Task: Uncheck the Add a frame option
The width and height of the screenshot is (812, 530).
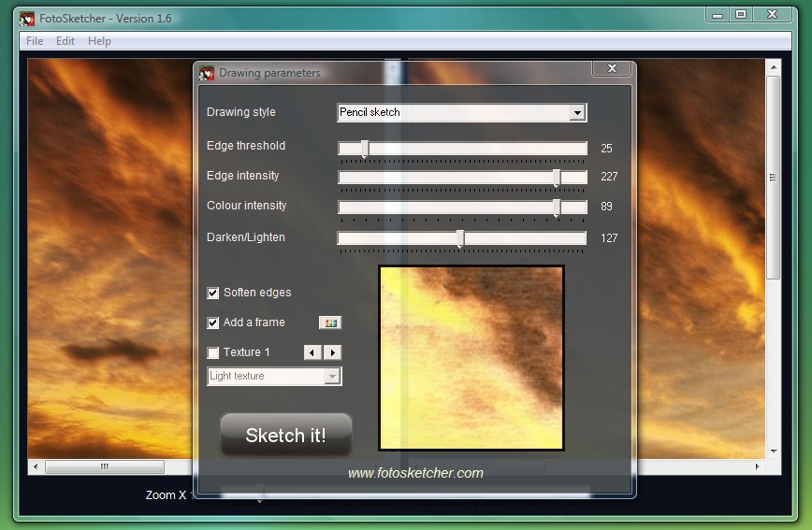Action: tap(213, 323)
